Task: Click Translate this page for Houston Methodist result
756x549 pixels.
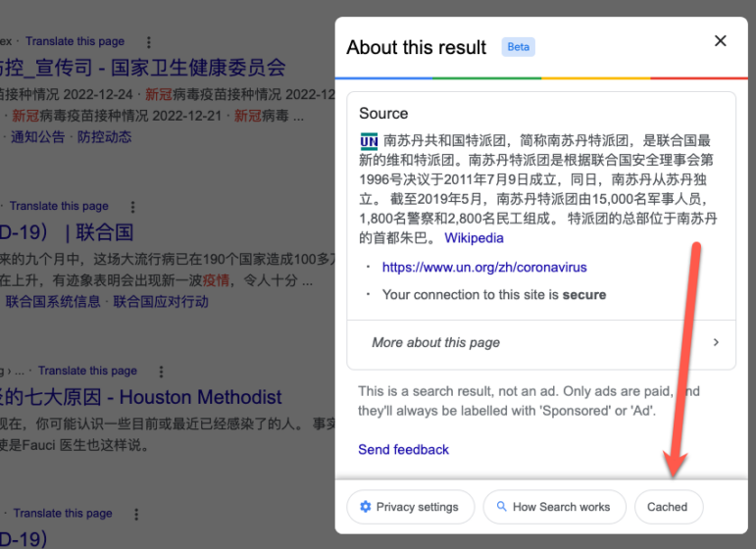Action: pos(87,372)
